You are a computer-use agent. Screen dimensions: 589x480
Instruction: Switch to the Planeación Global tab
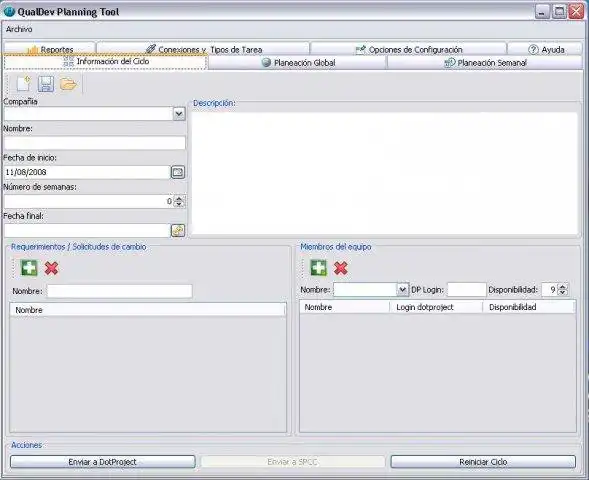298,63
